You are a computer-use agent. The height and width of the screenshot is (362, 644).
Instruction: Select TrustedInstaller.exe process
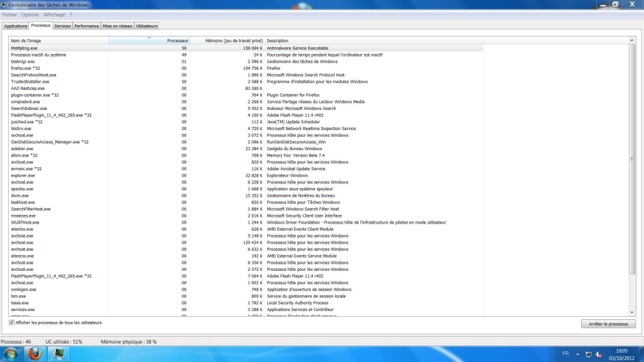(x=246, y=82)
